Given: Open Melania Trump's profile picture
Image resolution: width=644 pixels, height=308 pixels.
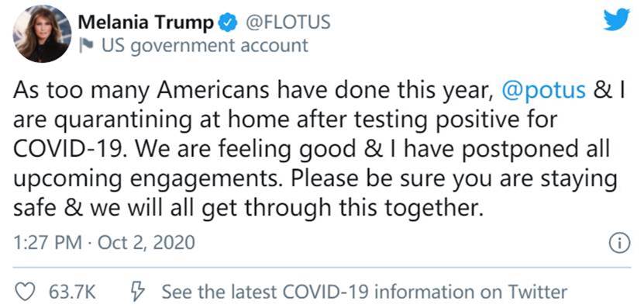Looking at the screenshot, I should point(42,33).
